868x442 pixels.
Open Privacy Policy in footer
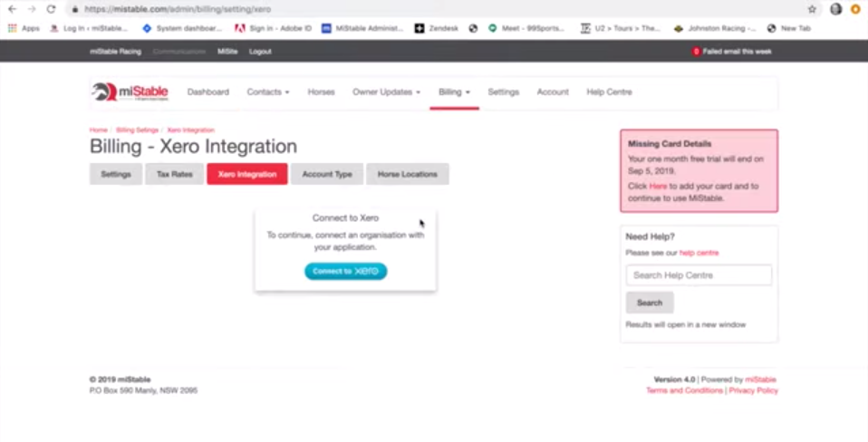click(x=753, y=390)
